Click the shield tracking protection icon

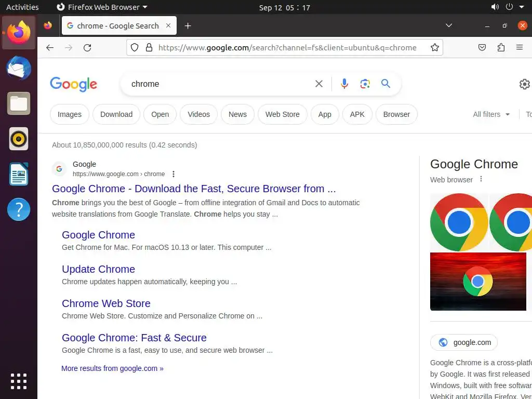click(135, 47)
